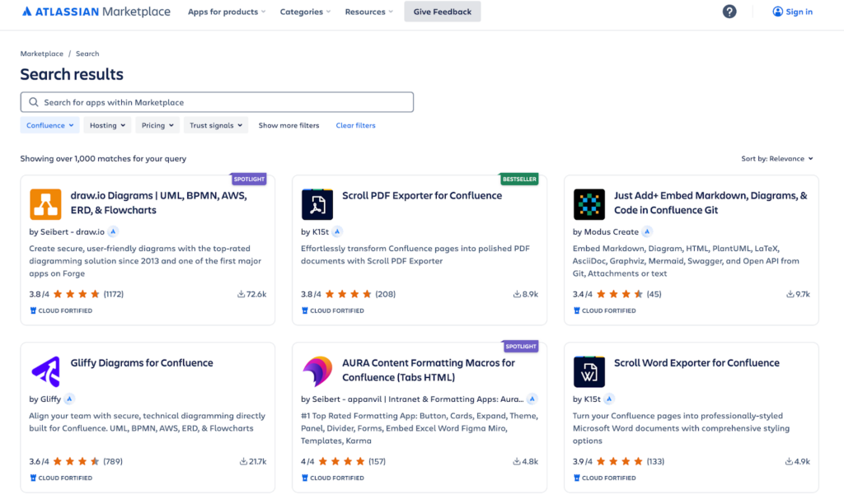Open Scroll PDF Exporter for Confluence title
The height and width of the screenshot is (504, 844).
(x=422, y=196)
